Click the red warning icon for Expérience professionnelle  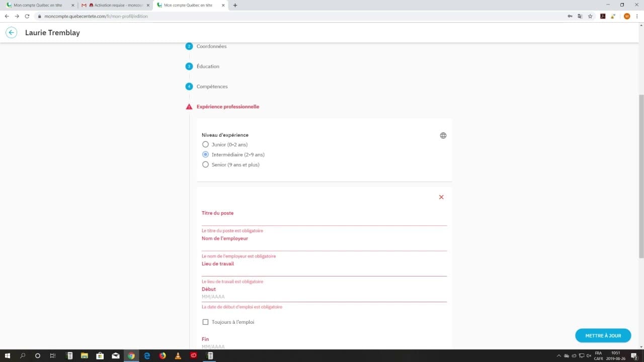(x=189, y=107)
